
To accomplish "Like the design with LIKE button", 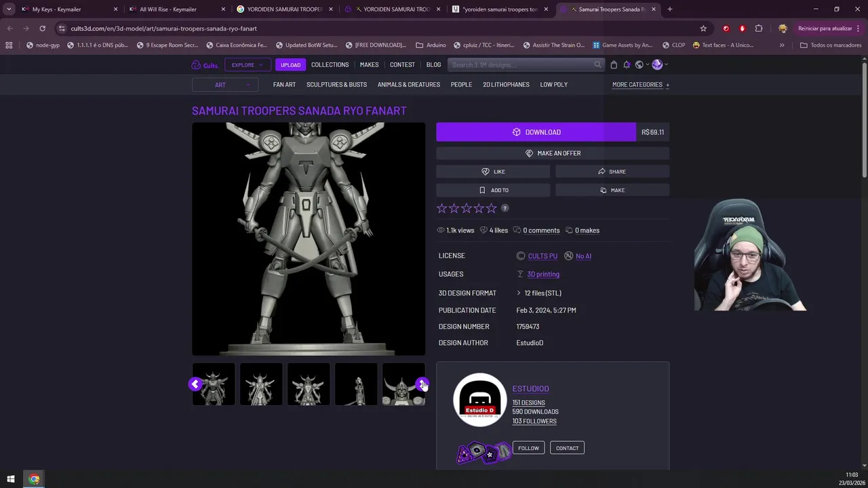I will pos(493,171).
